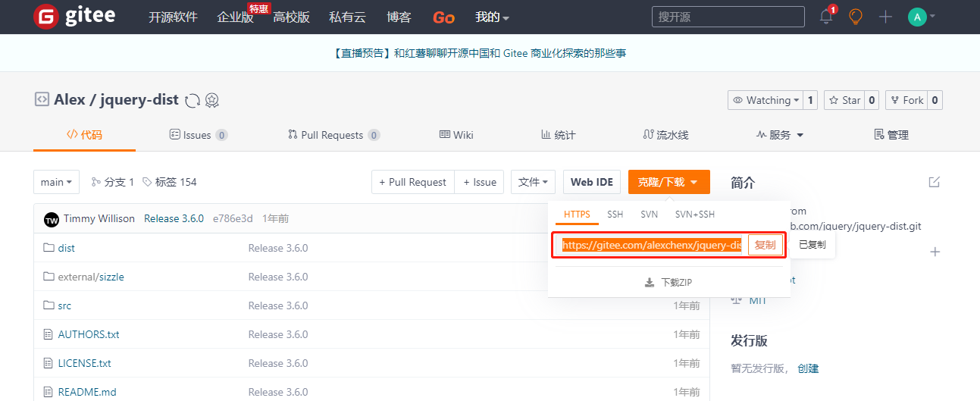Viewport: 980px width, 401px height.
Task: Open the 管理 tab
Action: point(891,135)
